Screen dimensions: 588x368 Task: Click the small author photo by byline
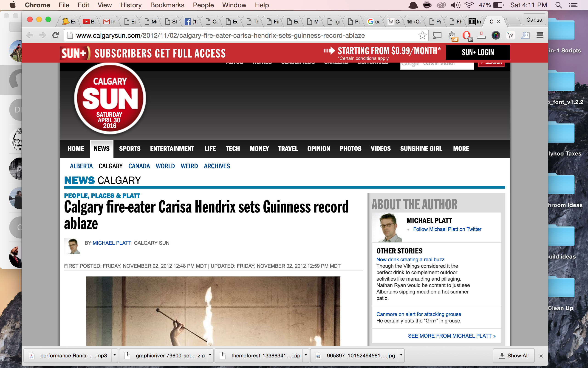pyautogui.click(x=72, y=246)
